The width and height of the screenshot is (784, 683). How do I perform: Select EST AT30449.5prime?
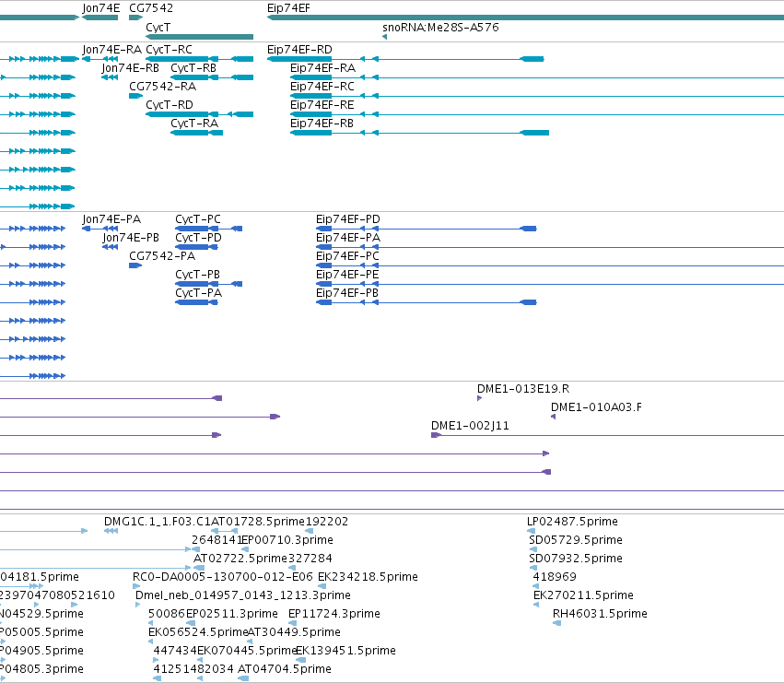(x=294, y=632)
